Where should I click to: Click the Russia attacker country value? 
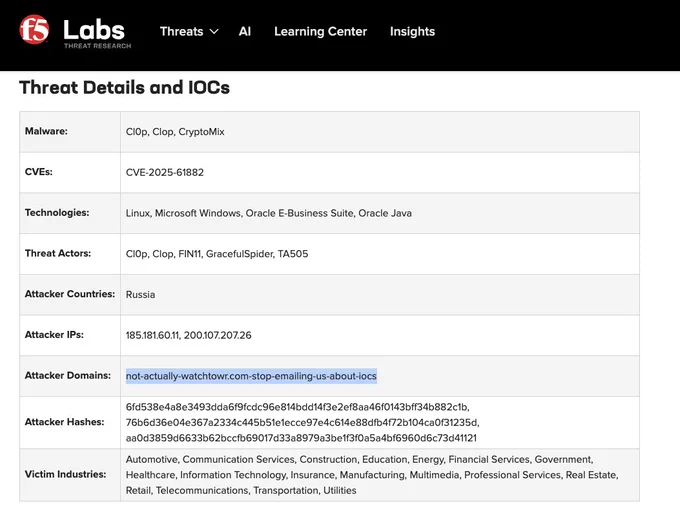(141, 294)
